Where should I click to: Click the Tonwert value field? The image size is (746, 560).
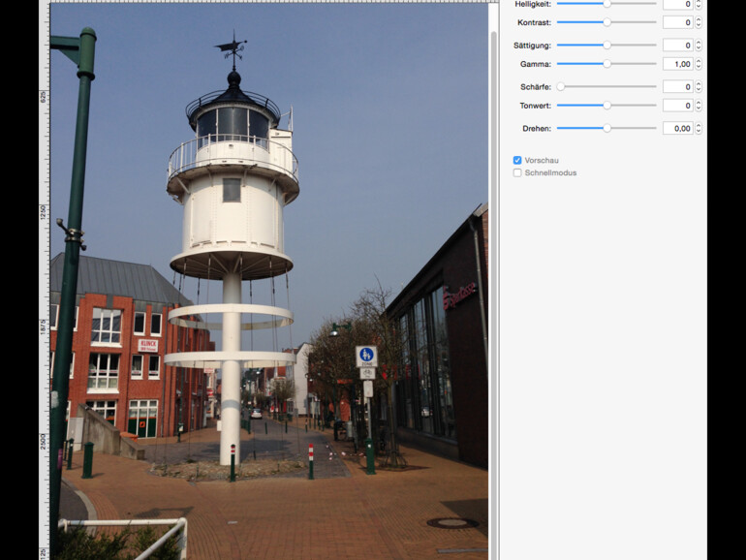(x=677, y=106)
